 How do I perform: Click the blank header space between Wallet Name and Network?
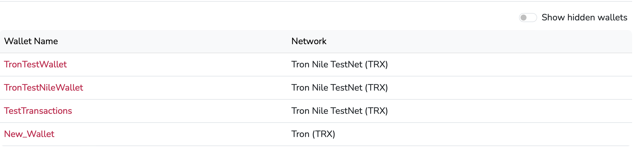pyautogui.click(x=170, y=41)
